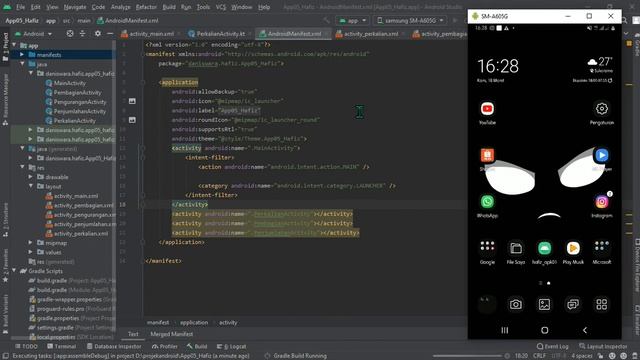Open the app run configuration dropdown

352,20
